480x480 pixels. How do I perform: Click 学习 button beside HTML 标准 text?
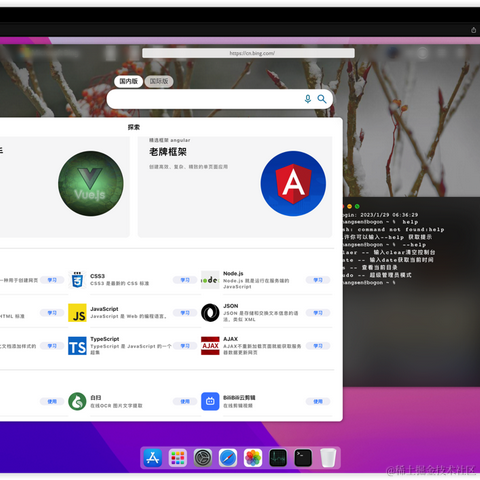[x=52, y=313]
